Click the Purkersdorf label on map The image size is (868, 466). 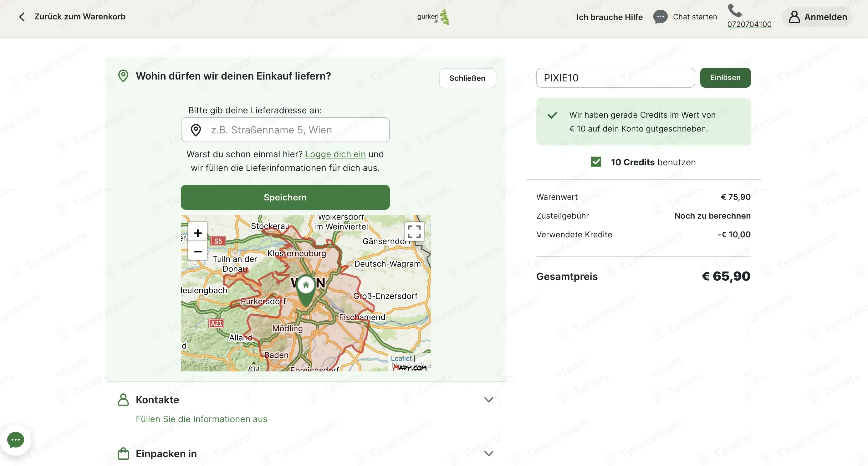pyautogui.click(x=263, y=302)
